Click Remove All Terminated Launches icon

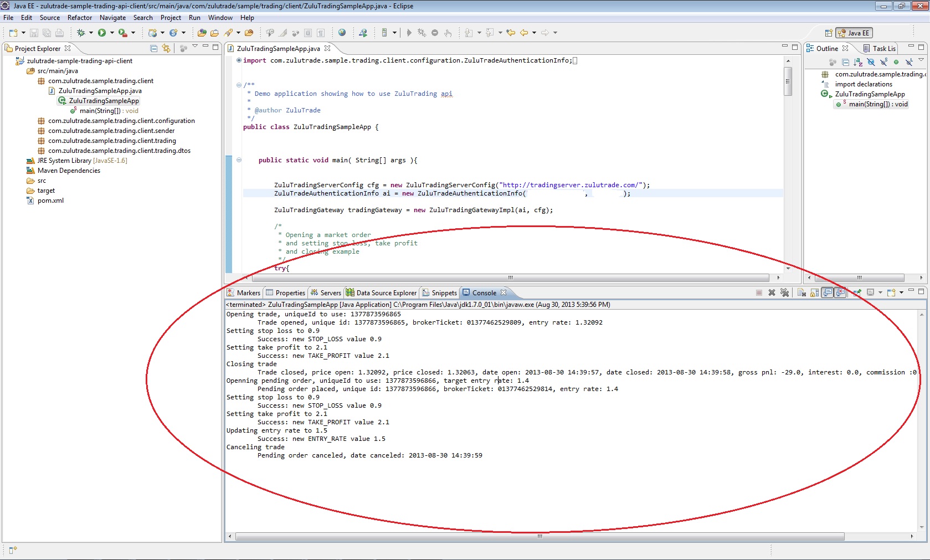tap(784, 293)
